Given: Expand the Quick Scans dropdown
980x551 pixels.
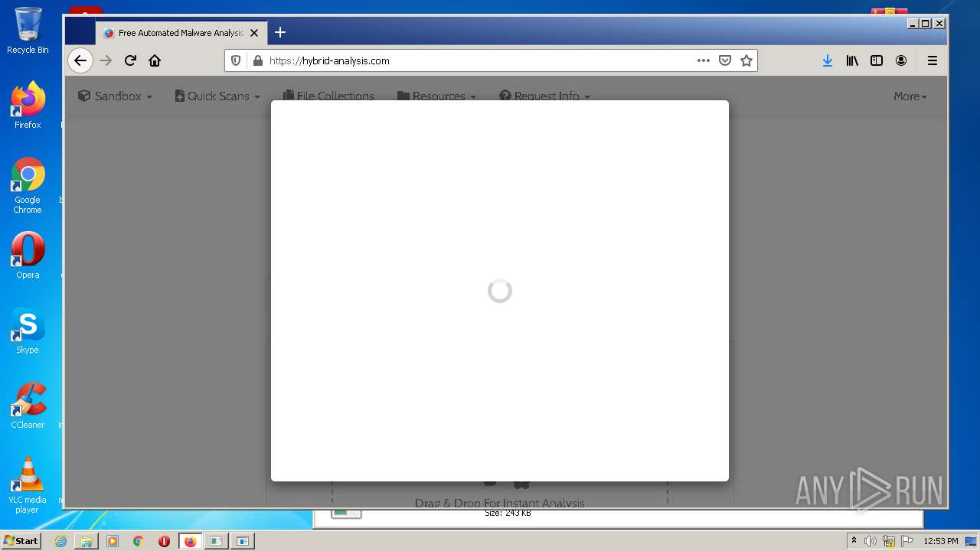Looking at the screenshot, I should [217, 96].
